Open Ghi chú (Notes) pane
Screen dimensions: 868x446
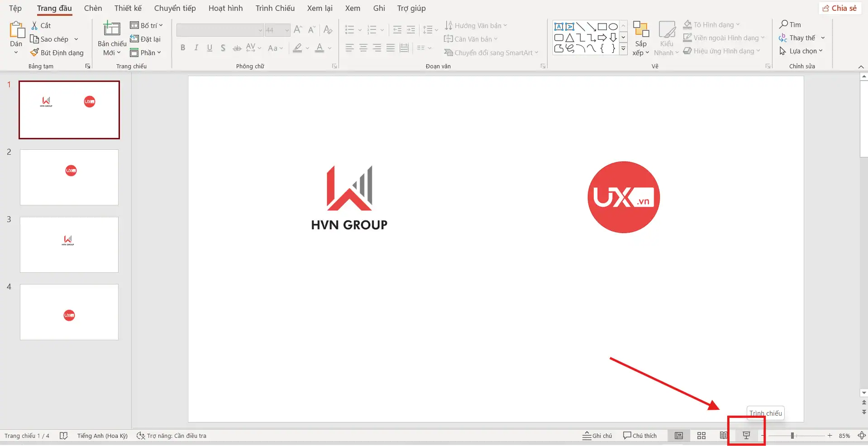(x=597, y=436)
